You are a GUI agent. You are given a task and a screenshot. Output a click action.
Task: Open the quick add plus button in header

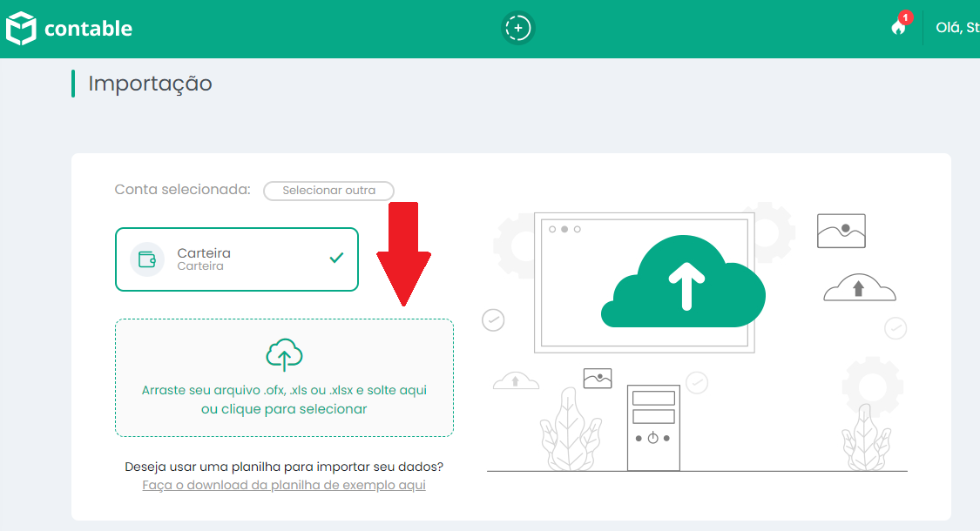[517, 28]
